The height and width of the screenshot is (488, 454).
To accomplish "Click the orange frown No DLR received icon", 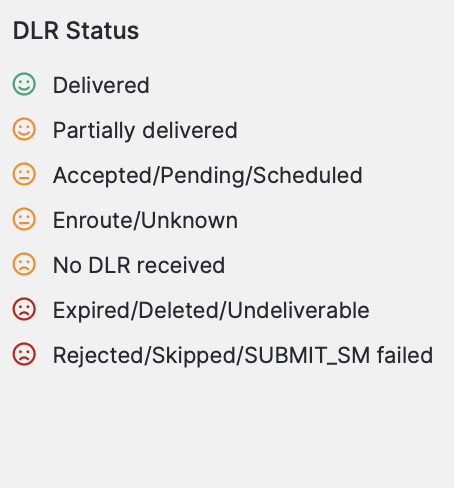I will tap(24, 264).
